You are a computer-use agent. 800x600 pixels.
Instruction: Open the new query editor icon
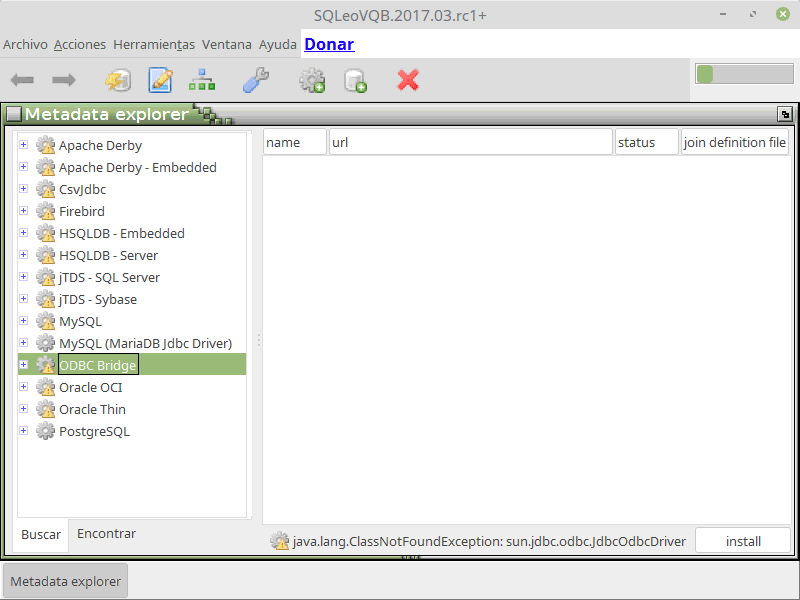[x=160, y=80]
